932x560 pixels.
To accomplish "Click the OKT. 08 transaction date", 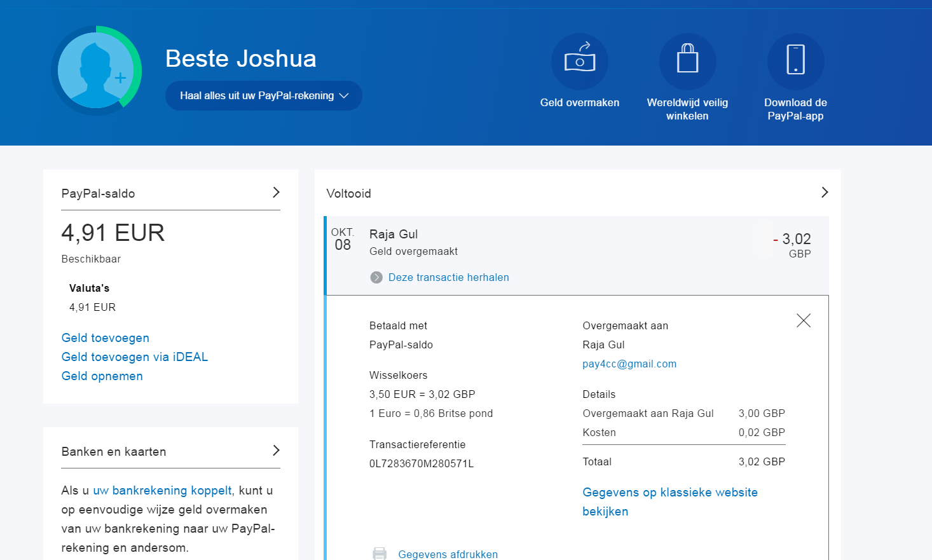I will pyautogui.click(x=343, y=240).
